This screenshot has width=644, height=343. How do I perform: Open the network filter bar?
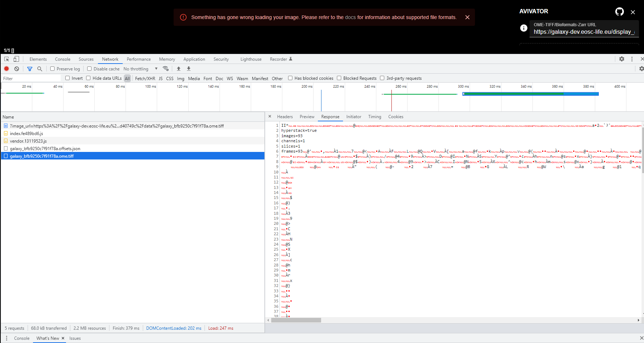click(x=30, y=69)
